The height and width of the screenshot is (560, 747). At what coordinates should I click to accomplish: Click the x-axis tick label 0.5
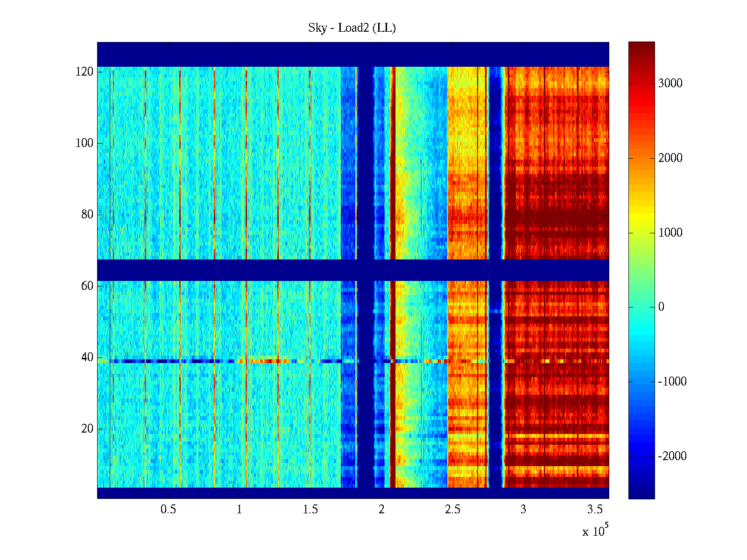pyautogui.click(x=168, y=510)
